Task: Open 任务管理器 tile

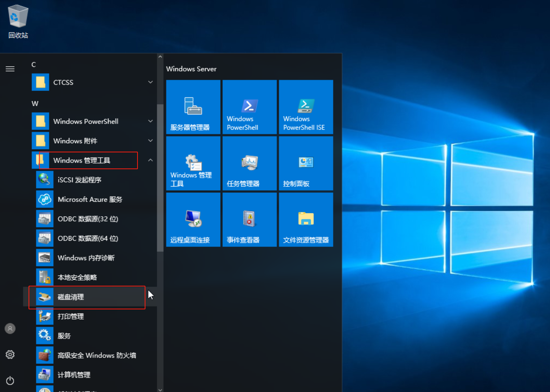Action: pyautogui.click(x=250, y=163)
